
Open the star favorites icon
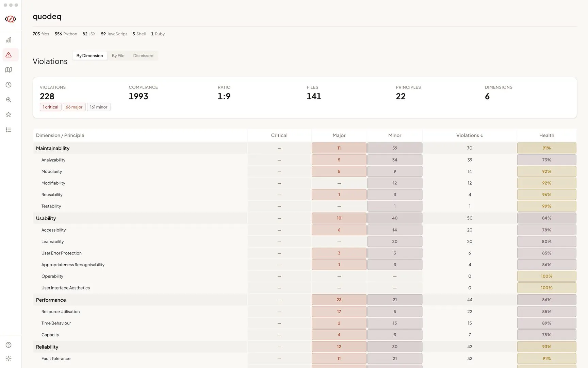coord(9,115)
